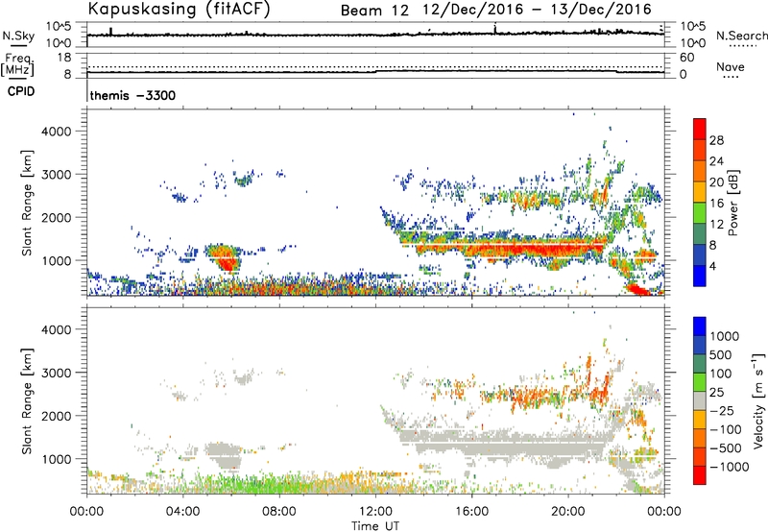
Task: Select the 'themis -3300' CPID text
Action: pyautogui.click(x=132, y=95)
